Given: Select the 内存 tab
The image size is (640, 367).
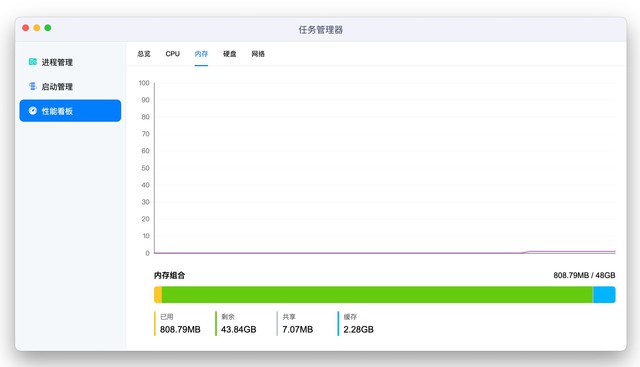Looking at the screenshot, I should coord(201,54).
